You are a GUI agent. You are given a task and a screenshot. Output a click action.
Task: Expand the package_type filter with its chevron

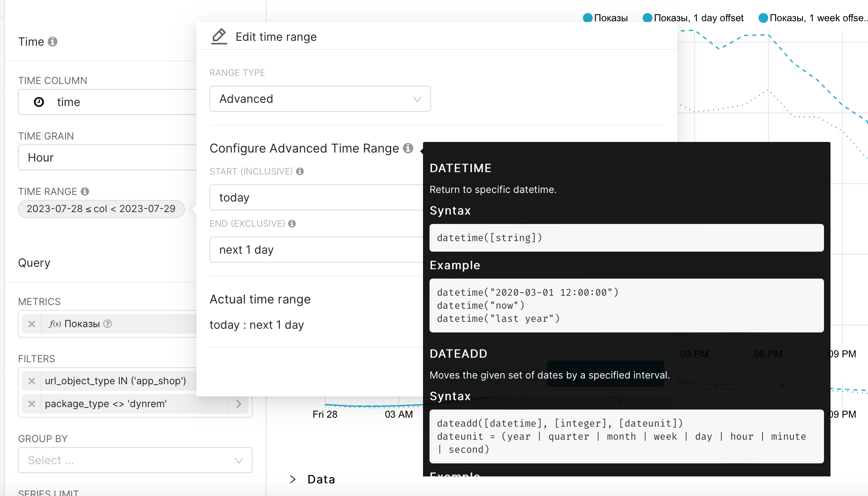click(x=239, y=403)
